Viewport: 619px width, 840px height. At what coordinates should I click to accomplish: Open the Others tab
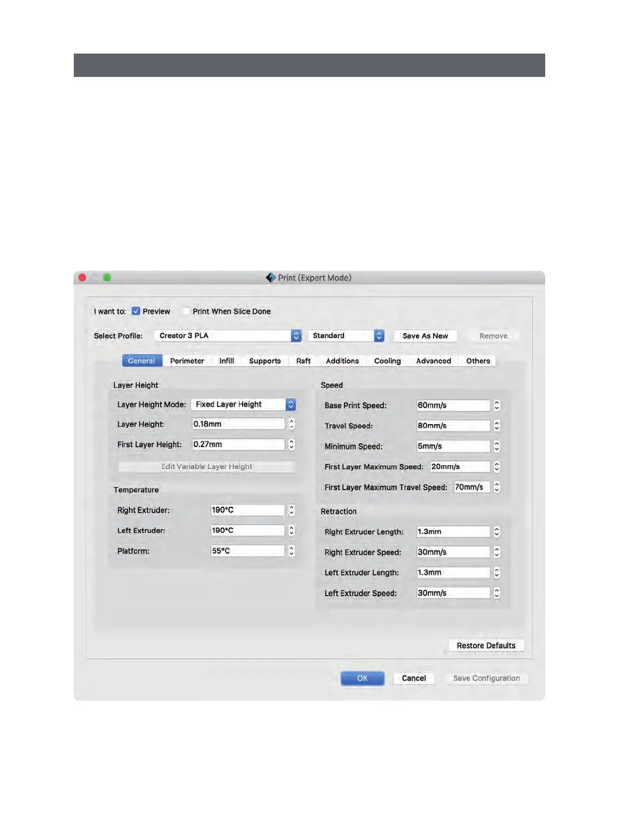478,361
